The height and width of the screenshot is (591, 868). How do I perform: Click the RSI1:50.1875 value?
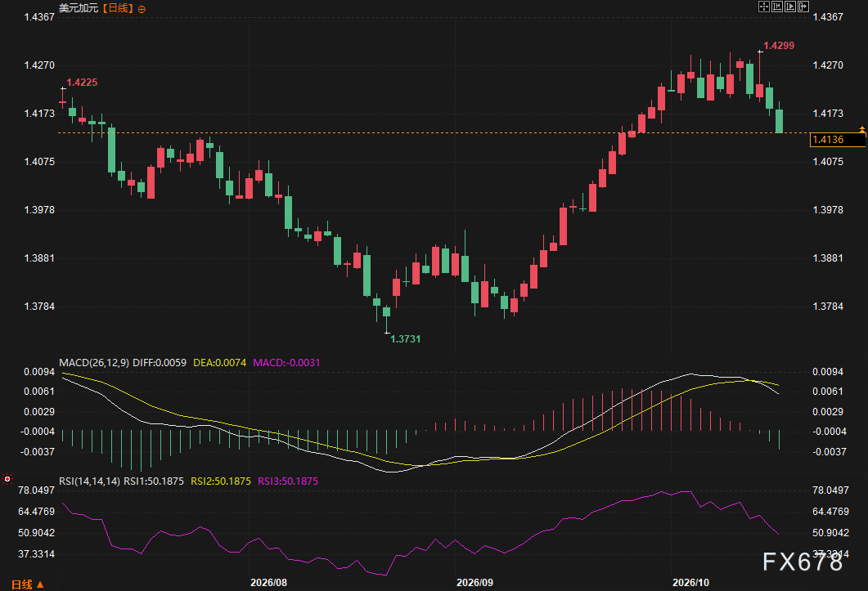(x=153, y=481)
